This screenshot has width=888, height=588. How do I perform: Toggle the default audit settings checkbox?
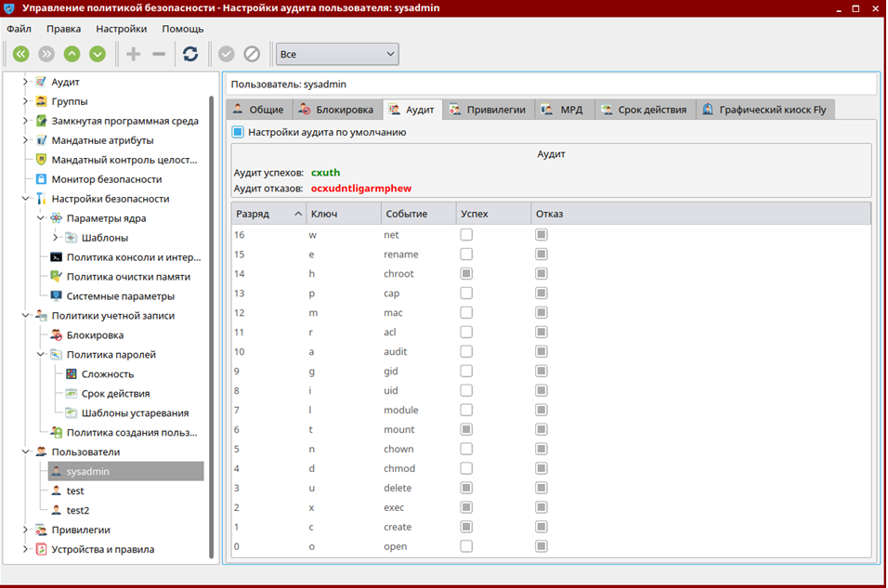pyautogui.click(x=238, y=132)
